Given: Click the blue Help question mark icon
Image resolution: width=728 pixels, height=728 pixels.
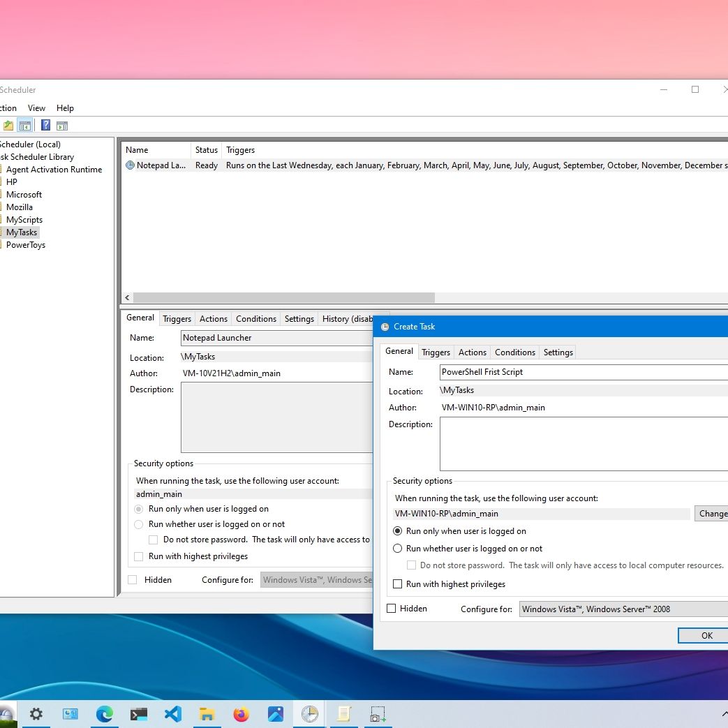Looking at the screenshot, I should 45,126.
